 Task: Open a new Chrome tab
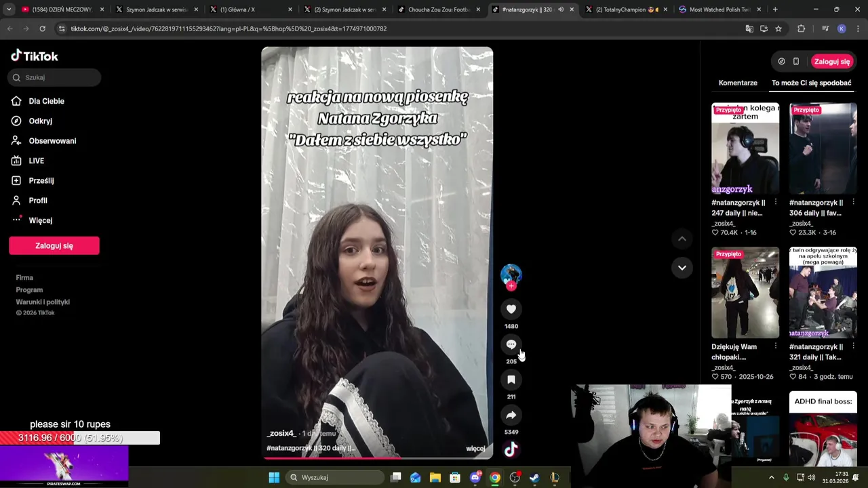point(775,9)
